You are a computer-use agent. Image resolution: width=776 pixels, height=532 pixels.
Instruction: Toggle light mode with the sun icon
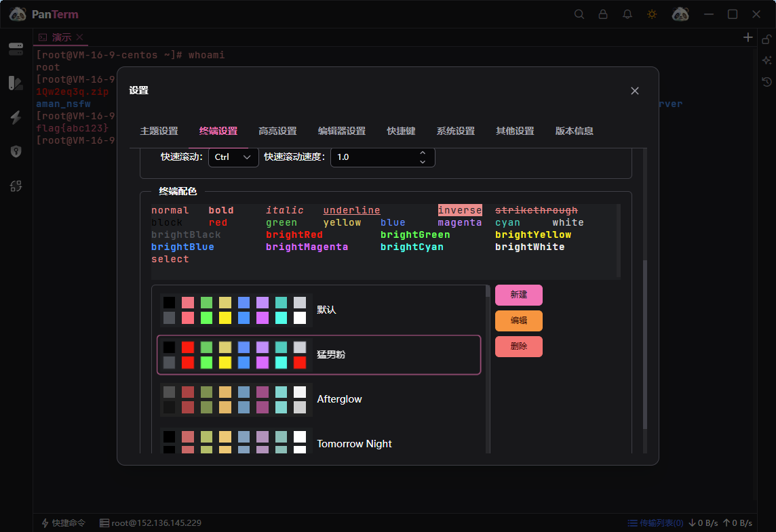(651, 14)
